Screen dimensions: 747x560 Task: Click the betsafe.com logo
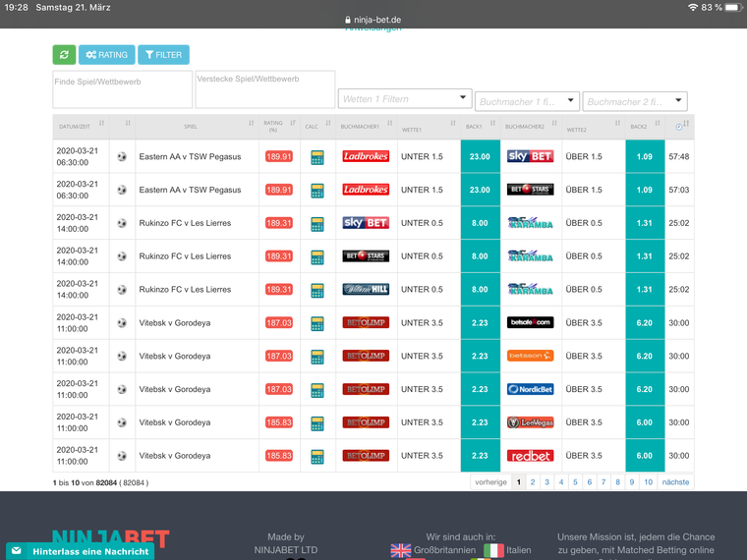530,322
